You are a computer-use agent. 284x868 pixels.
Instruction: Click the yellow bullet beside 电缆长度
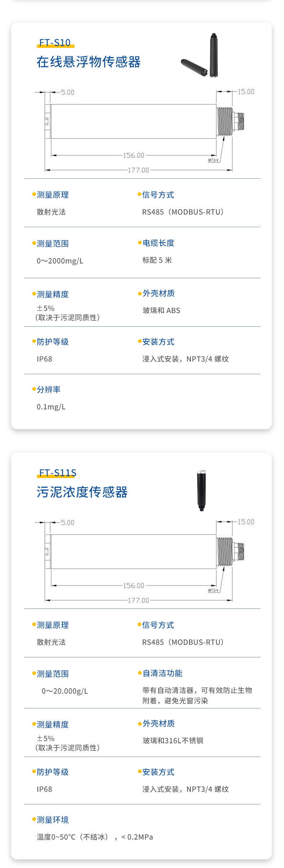click(x=140, y=243)
